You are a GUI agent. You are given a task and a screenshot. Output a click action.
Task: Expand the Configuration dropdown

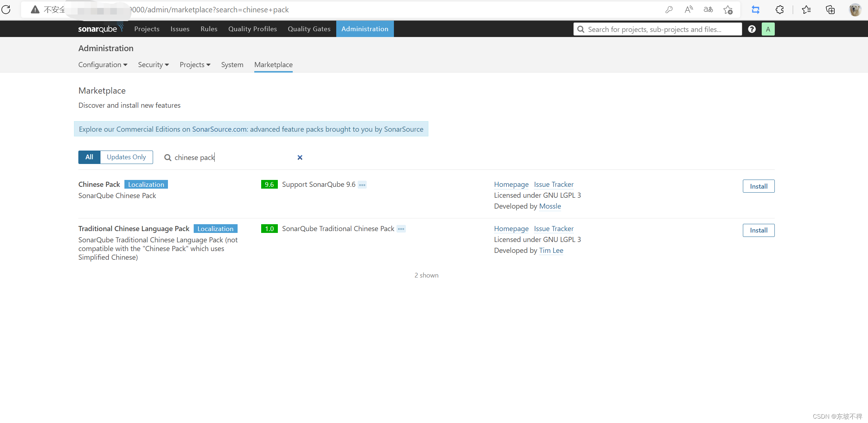[x=103, y=65]
